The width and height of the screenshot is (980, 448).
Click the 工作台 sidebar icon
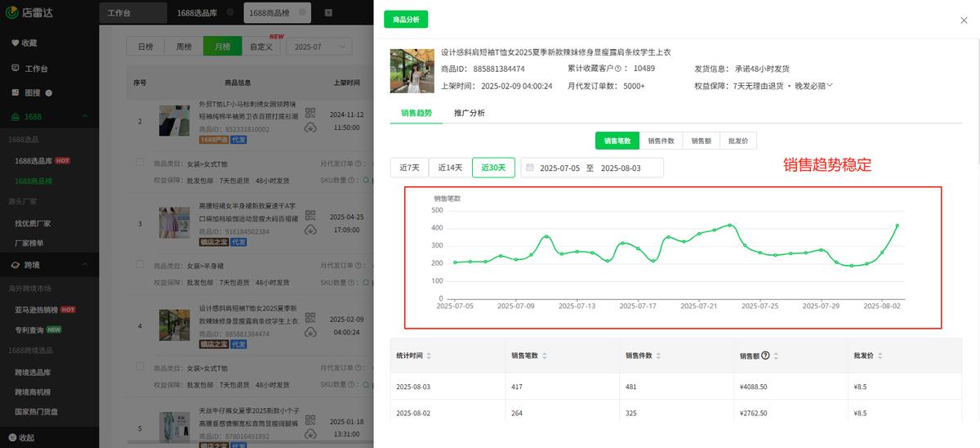point(15,69)
